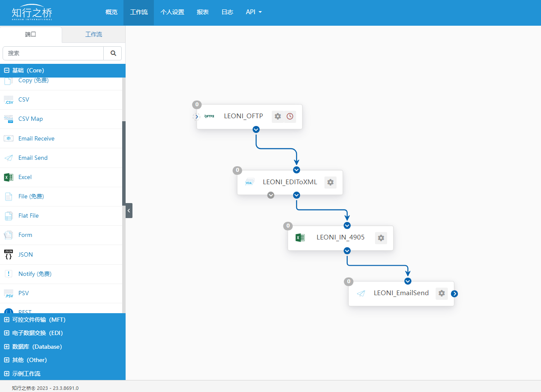Screen dimensions: 541x392
Task: Click the search magnifier button
Action: coord(113,54)
